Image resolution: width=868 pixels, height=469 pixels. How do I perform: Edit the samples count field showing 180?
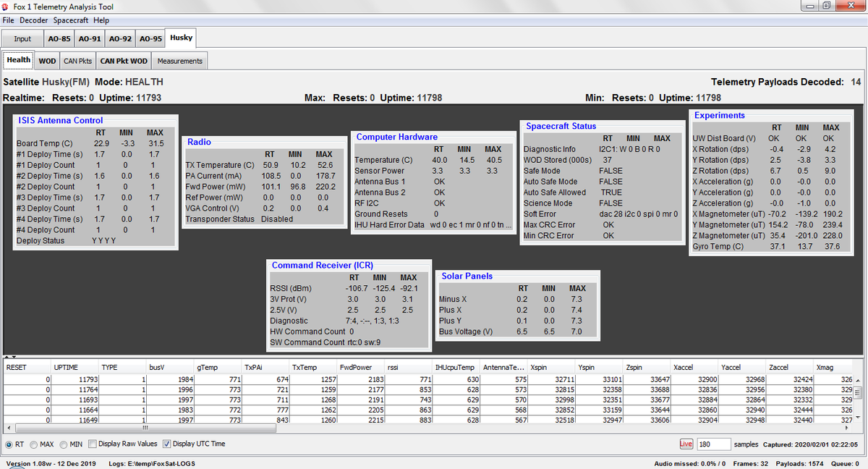(x=712, y=444)
